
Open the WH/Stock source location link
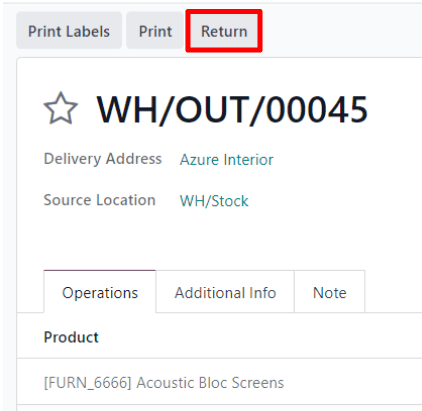[214, 201]
